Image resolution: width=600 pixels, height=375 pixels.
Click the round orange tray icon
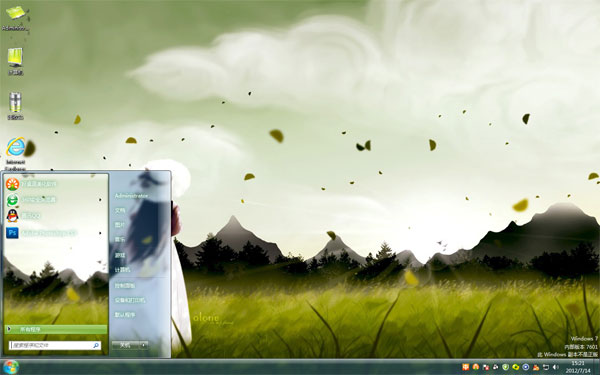point(476,367)
